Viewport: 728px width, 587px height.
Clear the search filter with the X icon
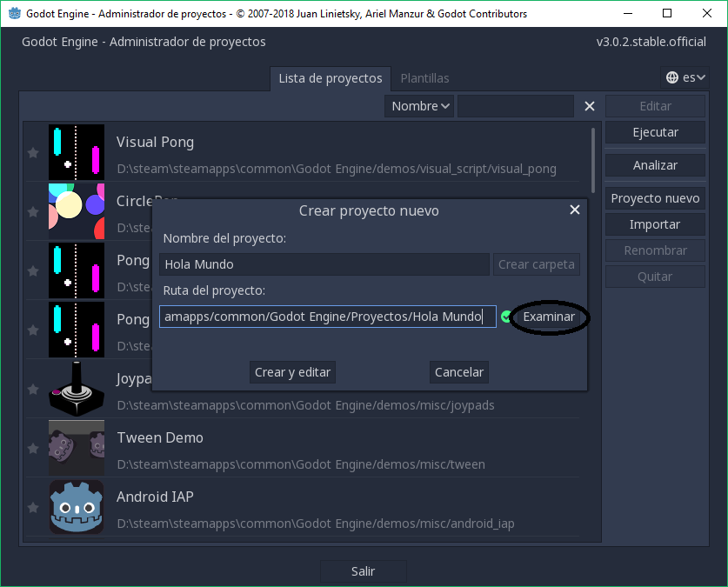click(x=589, y=106)
